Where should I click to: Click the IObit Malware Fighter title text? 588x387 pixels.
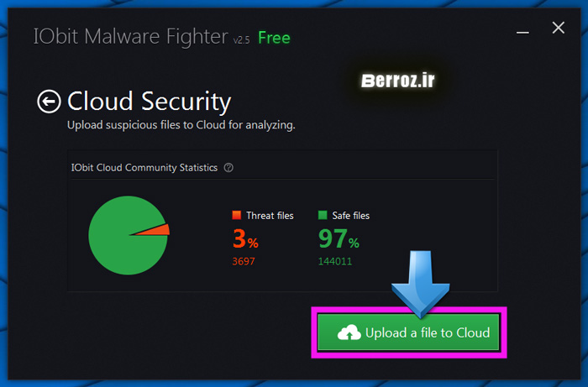click(x=130, y=38)
